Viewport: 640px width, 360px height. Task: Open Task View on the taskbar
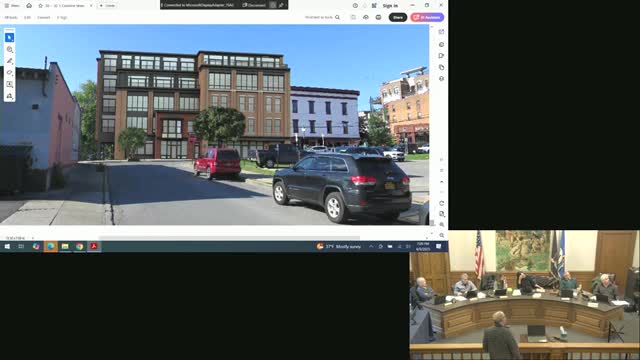coord(21,247)
